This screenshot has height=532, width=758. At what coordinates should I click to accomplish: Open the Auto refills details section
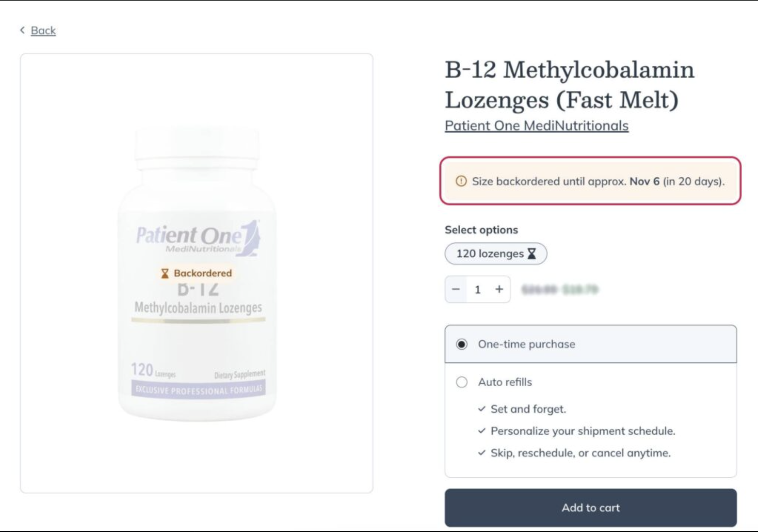505,382
